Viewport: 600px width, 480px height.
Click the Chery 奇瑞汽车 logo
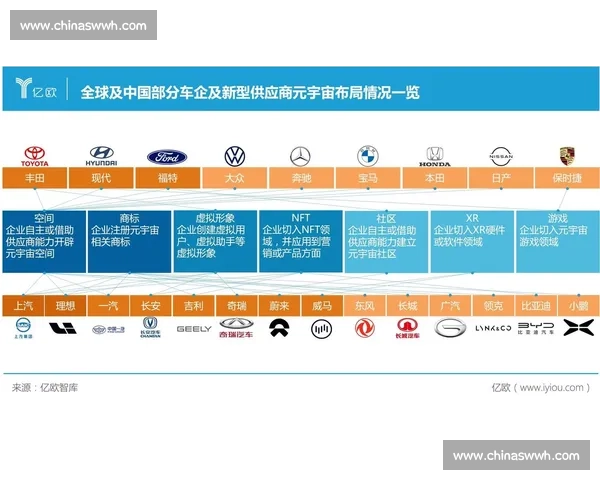236,328
